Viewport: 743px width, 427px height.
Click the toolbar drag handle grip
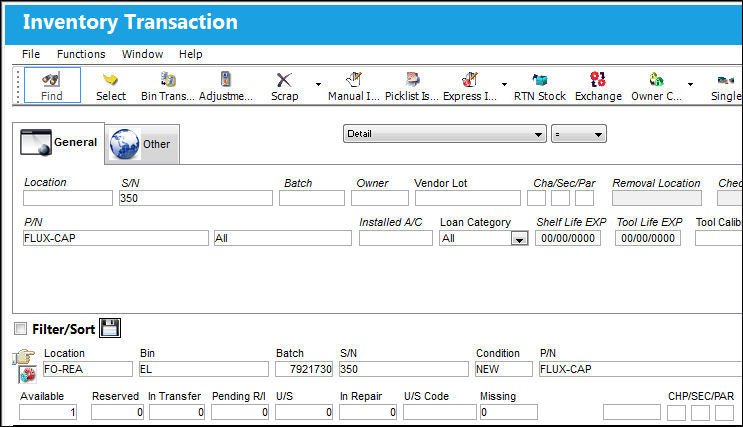18,86
